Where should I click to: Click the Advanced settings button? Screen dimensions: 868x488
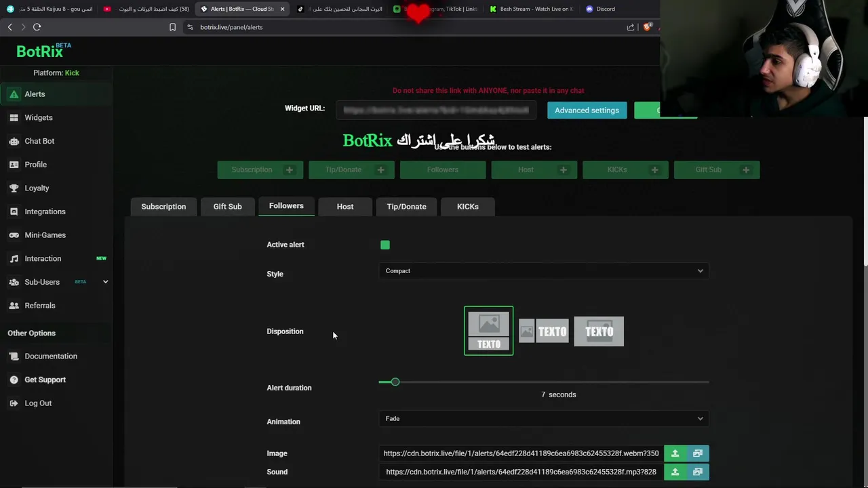coord(587,110)
